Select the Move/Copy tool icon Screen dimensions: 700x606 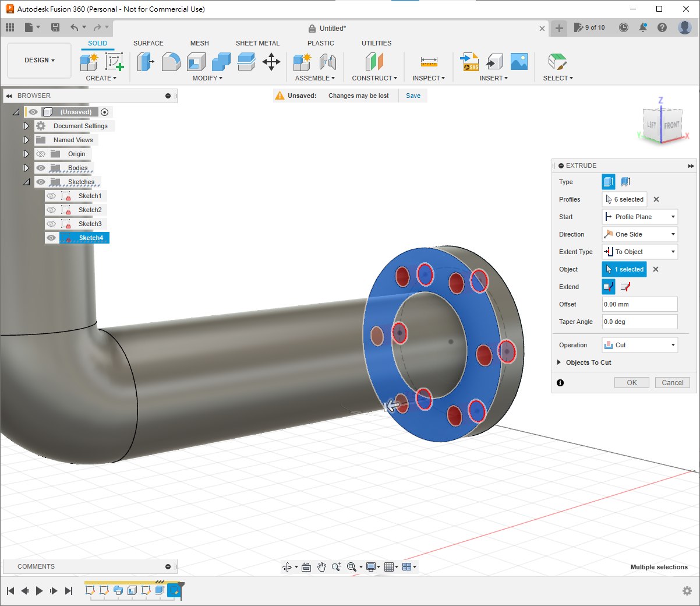click(271, 61)
